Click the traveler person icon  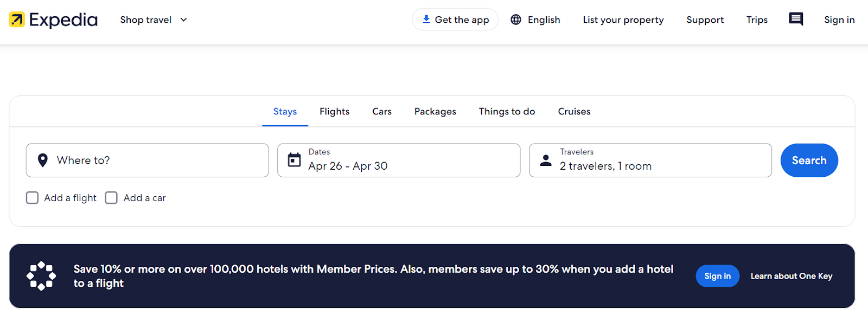click(x=545, y=160)
